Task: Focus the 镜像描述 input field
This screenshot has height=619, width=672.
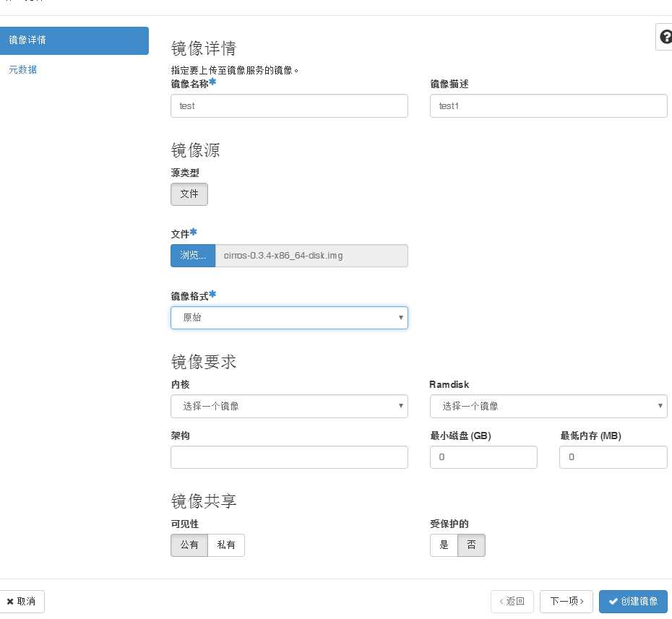Action: click(548, 105)
